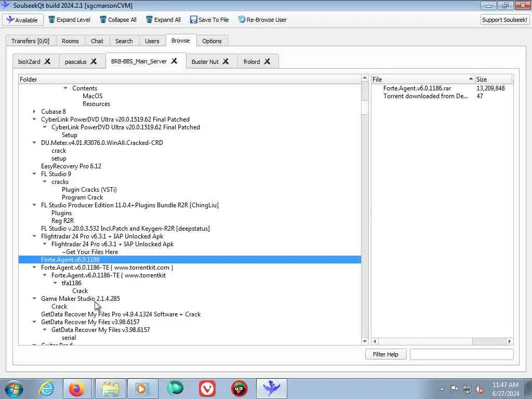
Task: Click Support Soulseek! button
Action: click(504, 20)
